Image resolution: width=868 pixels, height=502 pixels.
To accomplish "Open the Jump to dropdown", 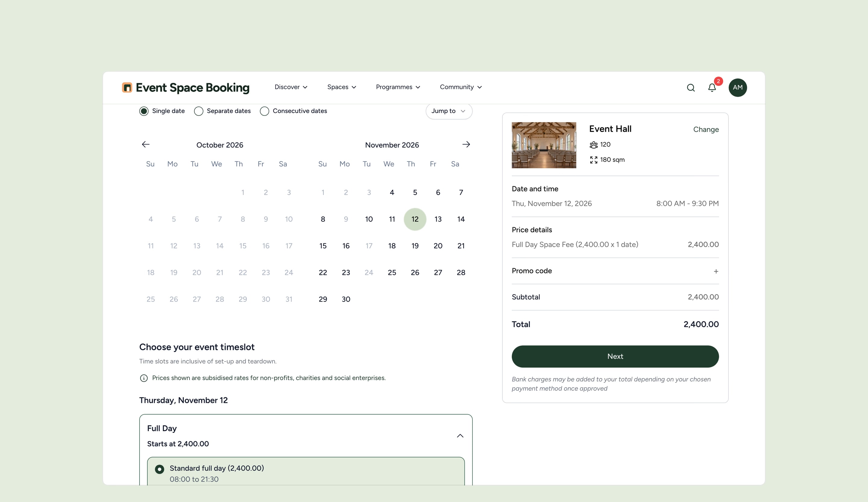I will (x=449, y=111).
